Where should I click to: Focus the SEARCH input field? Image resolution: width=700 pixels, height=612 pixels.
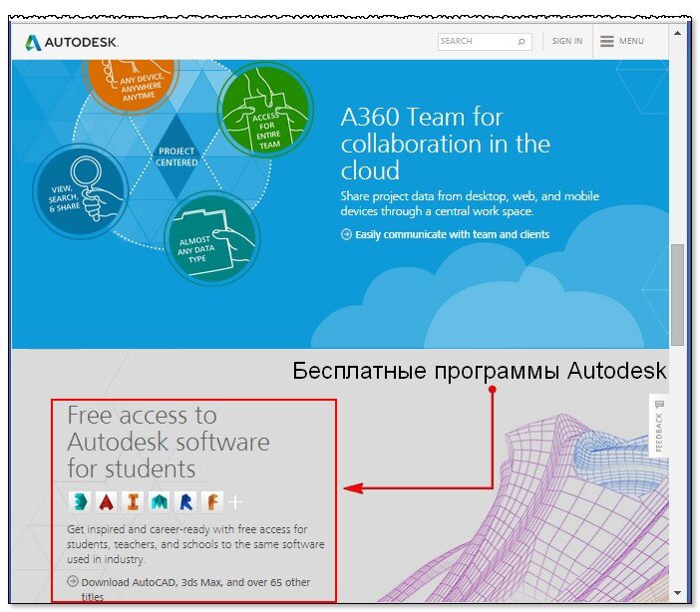point(485,42)
